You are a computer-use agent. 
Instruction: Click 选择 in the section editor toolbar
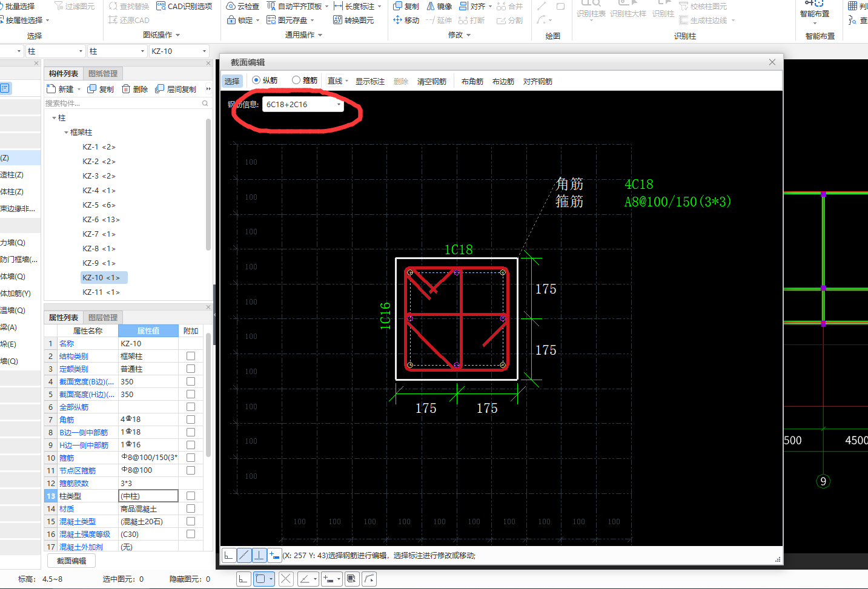232,81
